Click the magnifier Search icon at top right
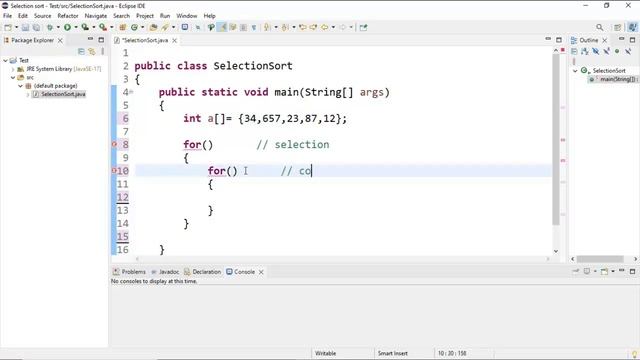The height and width of the screenshot is (360, 640). [x=599, y=27]
